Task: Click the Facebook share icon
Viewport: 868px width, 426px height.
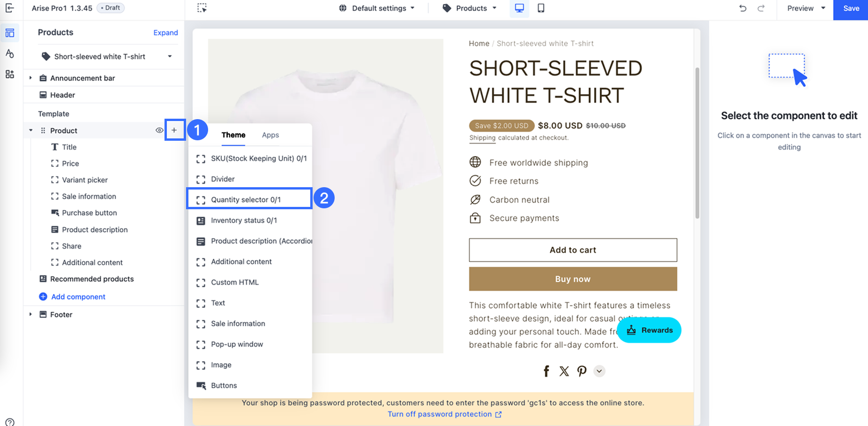Action: (546, 371)
